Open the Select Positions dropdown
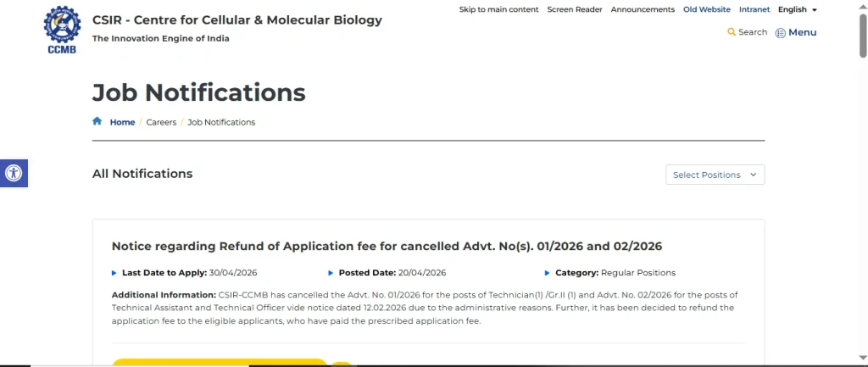The image size is (868, 367). [x=715, y=175]
